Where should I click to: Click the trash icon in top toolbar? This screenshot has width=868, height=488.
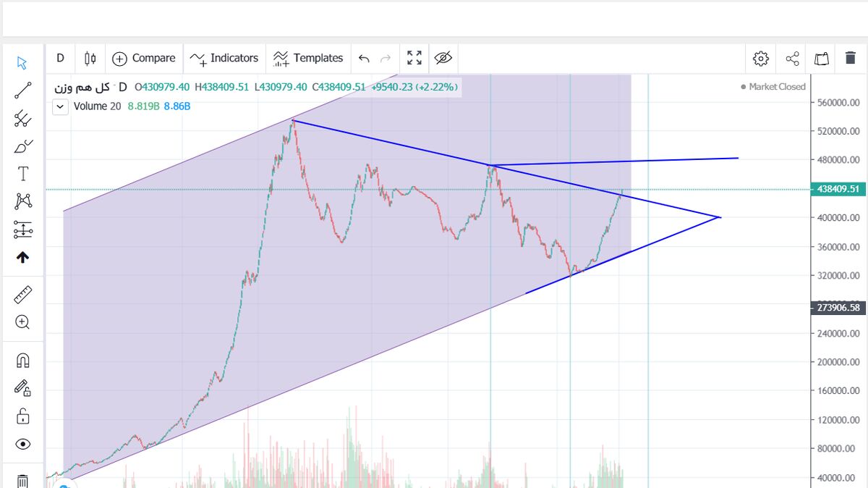(x=851, y=58)
